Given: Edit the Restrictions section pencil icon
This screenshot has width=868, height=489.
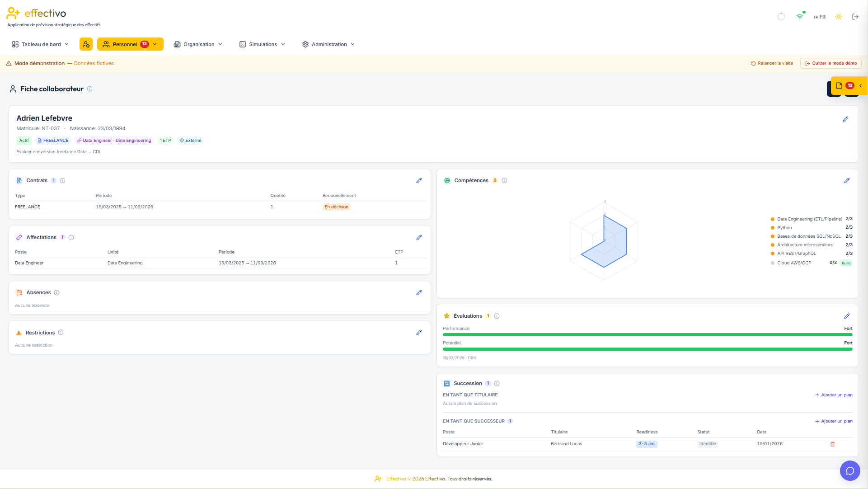Looking at the screenshot, I should [x=419, y=333].
